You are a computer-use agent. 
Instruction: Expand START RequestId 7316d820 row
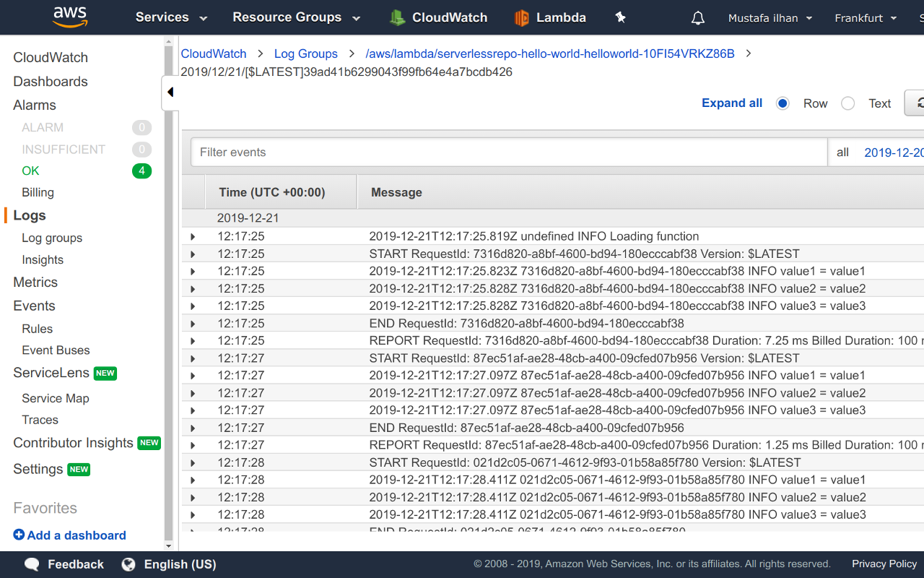[x=193, y=254]
